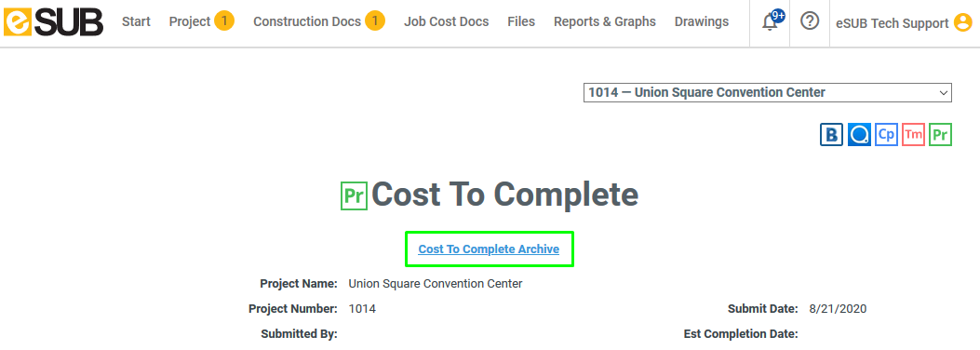This screenshot has height=350, width=980.
Task: Click the eSUB logo
Action: pos(53,22)
